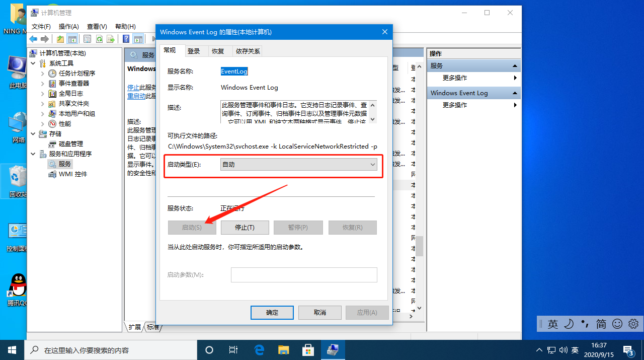Select WMI 控件 tree node

(73, 174)
